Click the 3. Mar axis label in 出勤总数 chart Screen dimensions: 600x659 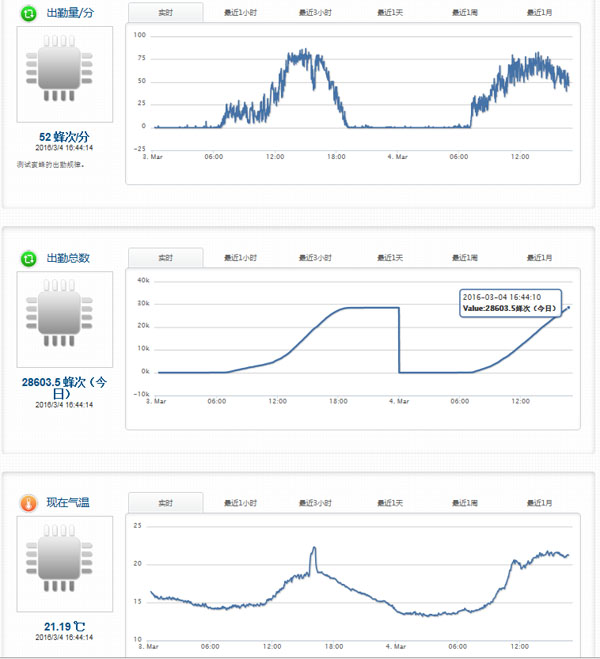coord(156,401)
